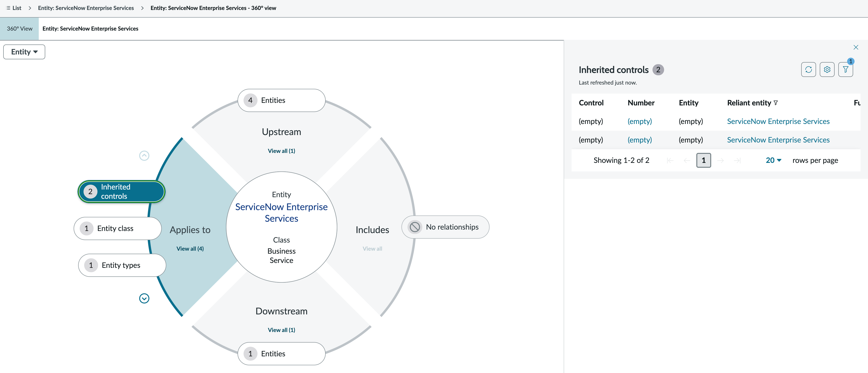Select the Downstream quadrant of the wheel
The image size is (868, 373).
281,311
